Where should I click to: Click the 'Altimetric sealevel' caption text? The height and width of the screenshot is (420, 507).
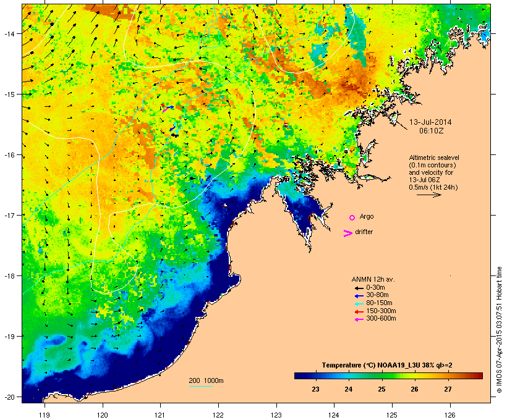[434, 157]
